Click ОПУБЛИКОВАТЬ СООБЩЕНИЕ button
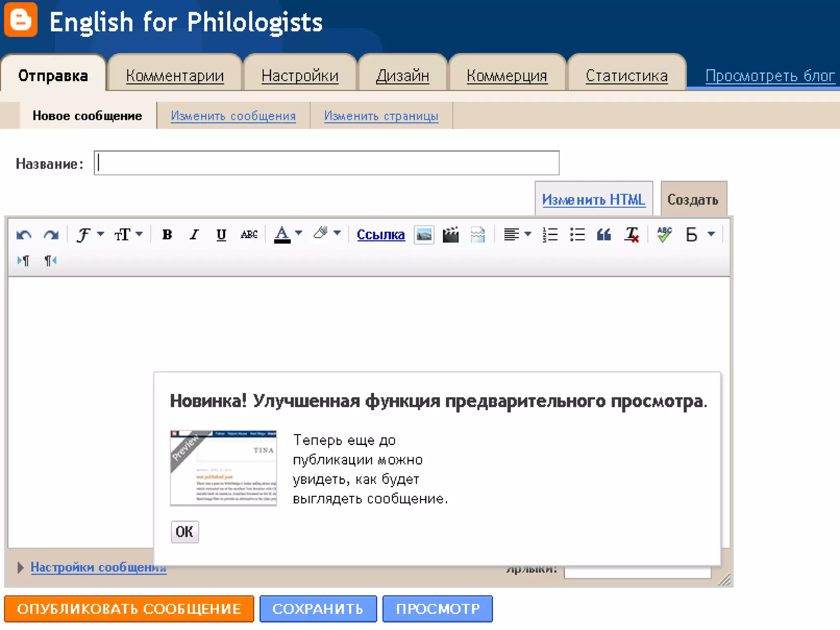The width and height of the screenshot is (840, 630). point(129,609)
